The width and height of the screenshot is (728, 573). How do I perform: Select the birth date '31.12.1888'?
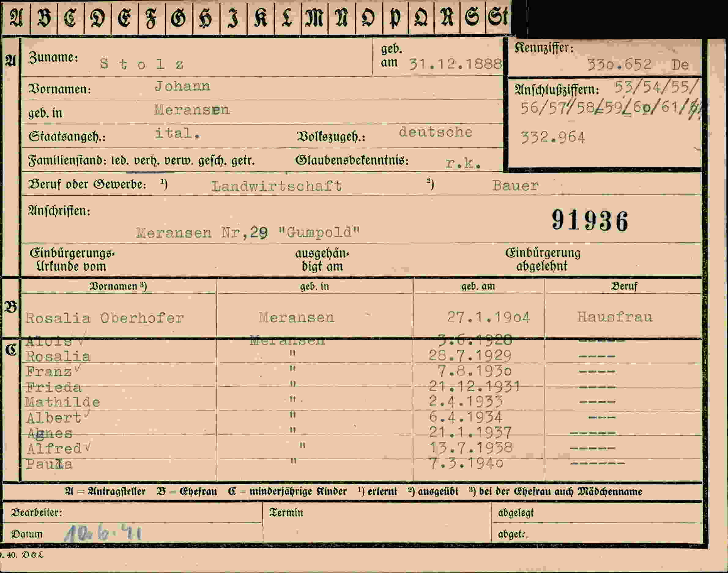click(x=455, y=63)
